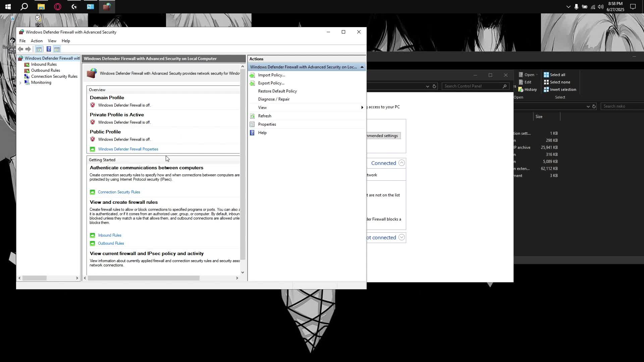
Task: Open Windows Defender Firewall Properties link
Action: coord(128,149)
